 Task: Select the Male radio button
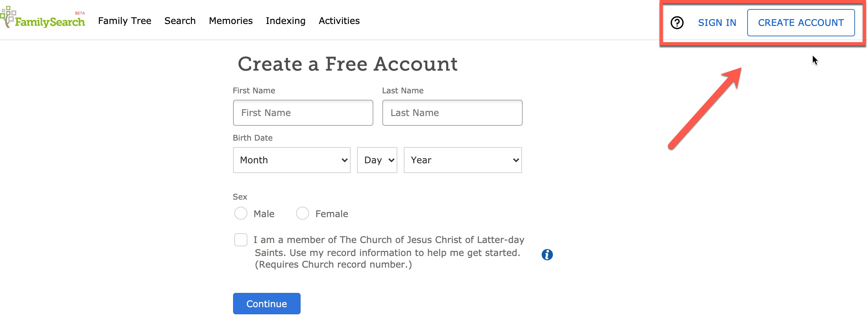pyautogui.click(x=241, y=213)
